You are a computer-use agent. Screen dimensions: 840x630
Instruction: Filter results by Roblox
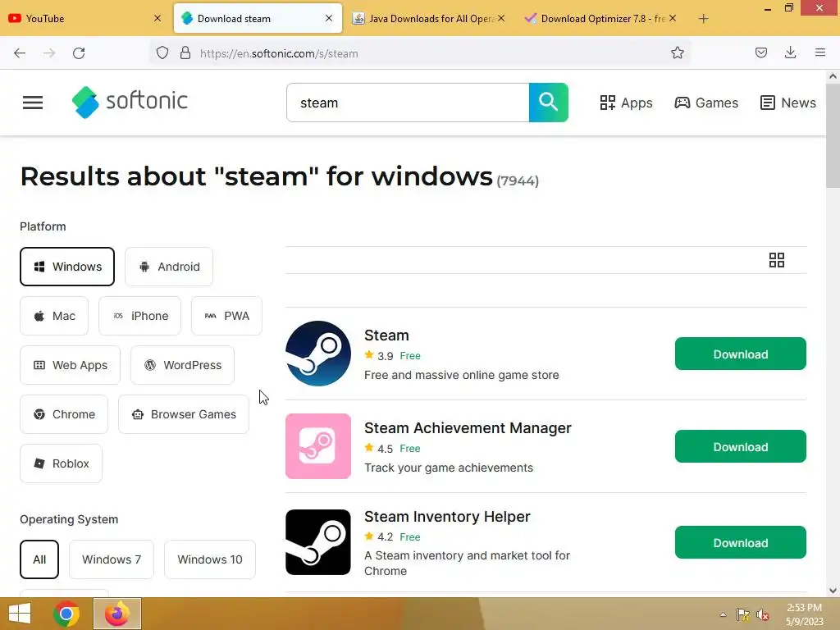tap(61, 463)
